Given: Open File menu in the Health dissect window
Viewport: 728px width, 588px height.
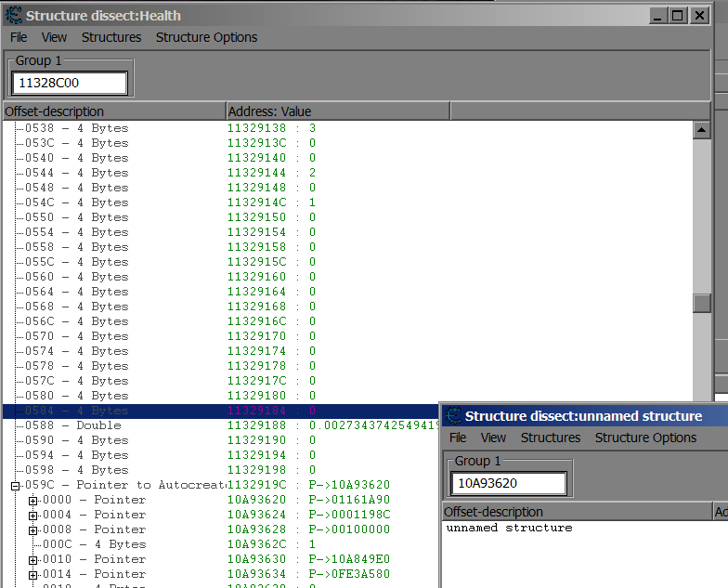Looking at the screenshot, I should coord(19,37).
